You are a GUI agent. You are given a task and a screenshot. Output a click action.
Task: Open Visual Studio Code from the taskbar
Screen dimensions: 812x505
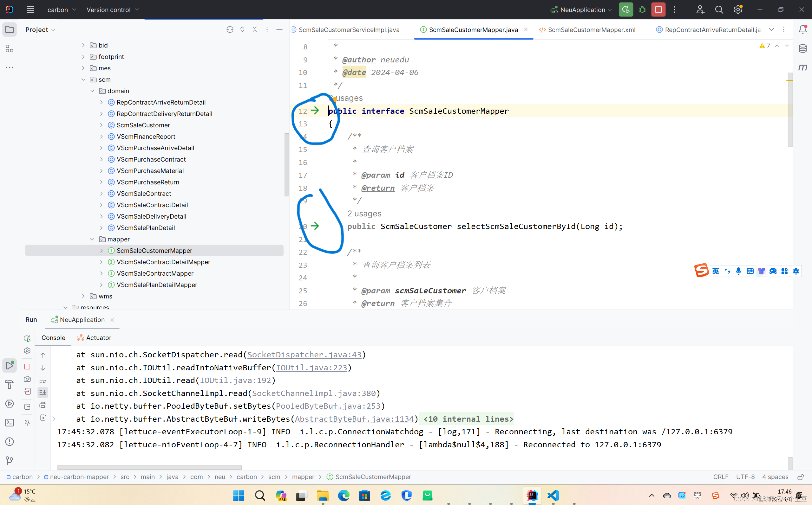point(553,495)
